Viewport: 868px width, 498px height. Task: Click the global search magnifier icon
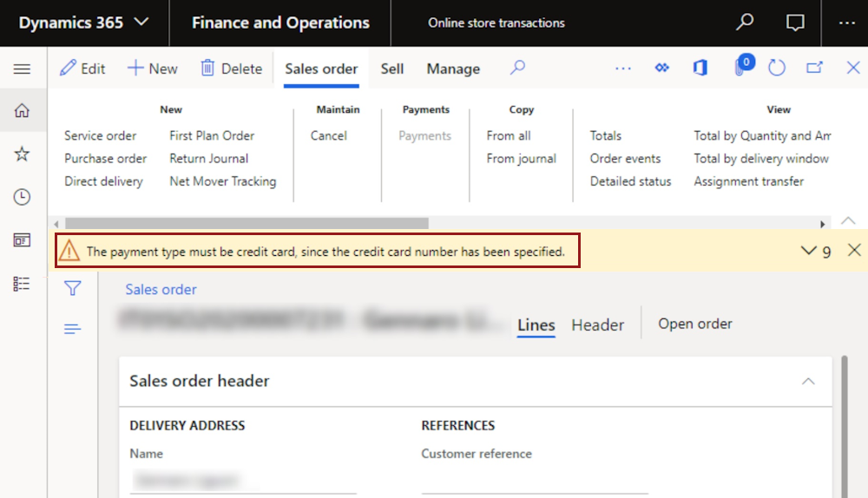pyautogui.click(x=745, y=23)
